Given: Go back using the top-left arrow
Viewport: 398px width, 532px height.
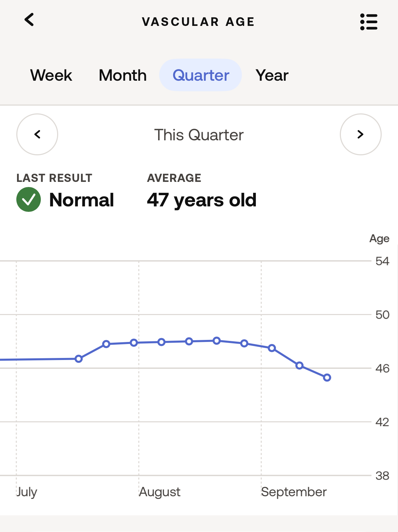Looking at the screenshot, I should pos(29,20).
